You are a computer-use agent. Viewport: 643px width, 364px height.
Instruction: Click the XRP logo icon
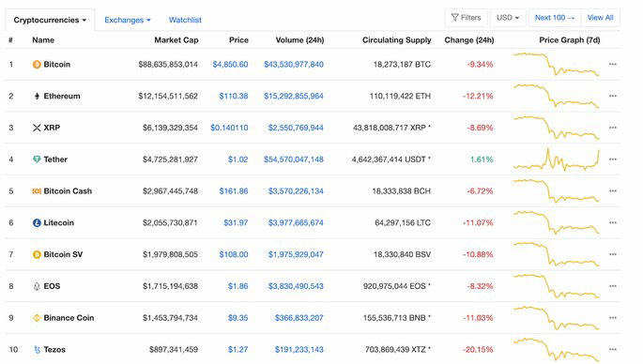pos(37,128)
